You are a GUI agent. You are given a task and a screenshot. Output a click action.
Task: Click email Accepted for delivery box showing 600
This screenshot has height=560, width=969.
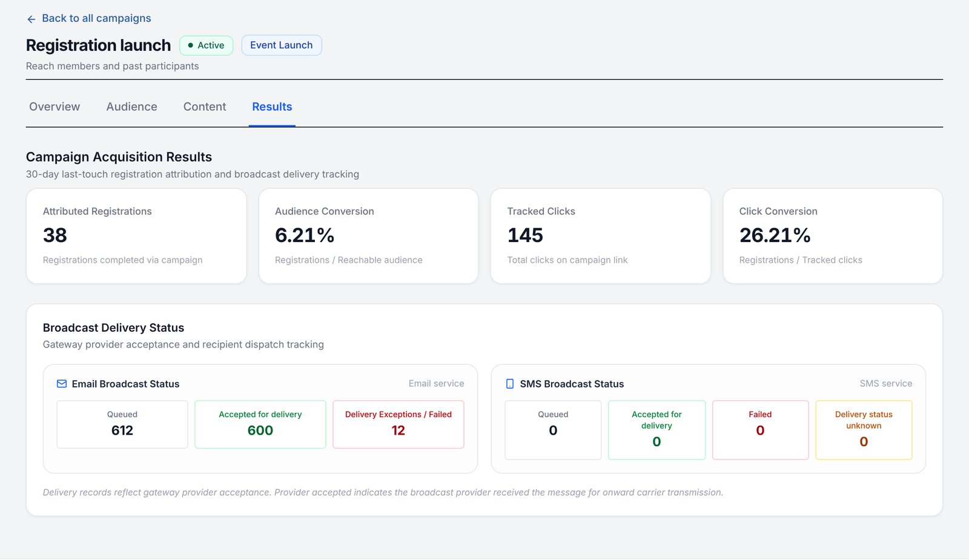[260, 424]
